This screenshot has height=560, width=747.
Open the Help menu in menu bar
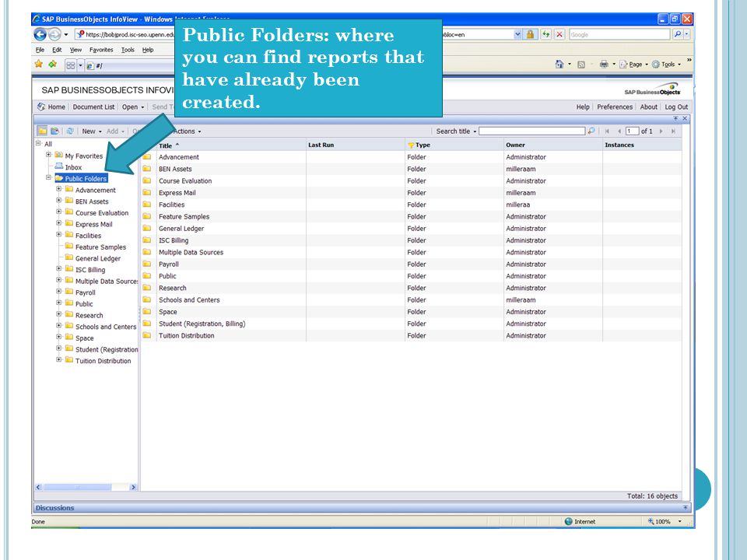(148, 50)
